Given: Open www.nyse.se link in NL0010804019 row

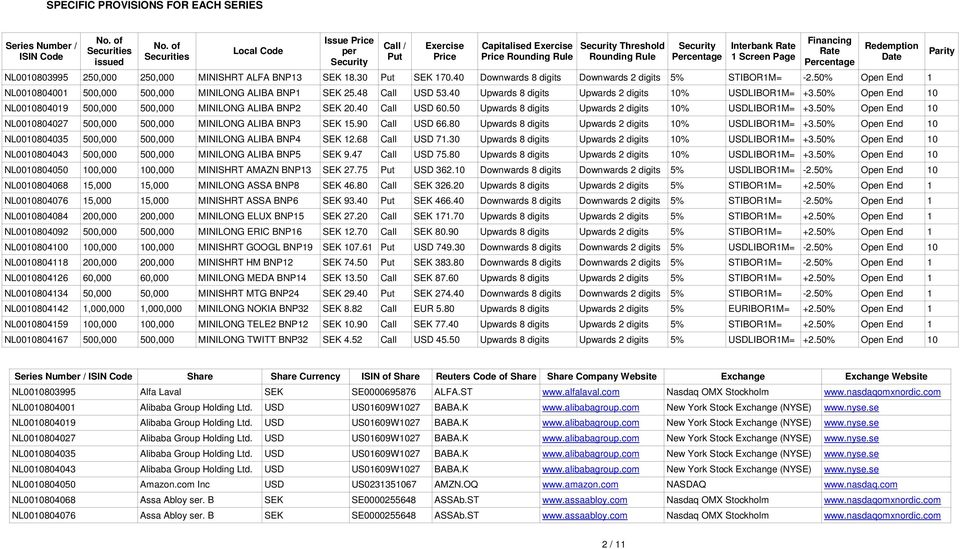Looking at the screenshot, I should coord(851,423).
